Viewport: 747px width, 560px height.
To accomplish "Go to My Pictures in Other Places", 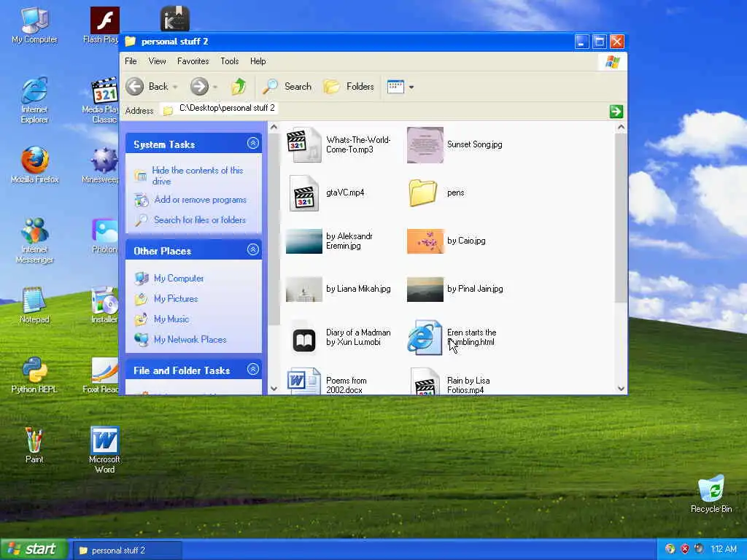I will [175, 298].
